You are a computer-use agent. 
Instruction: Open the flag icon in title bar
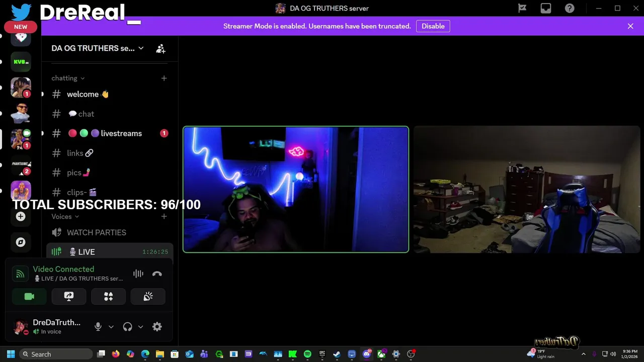click(522, 8)
